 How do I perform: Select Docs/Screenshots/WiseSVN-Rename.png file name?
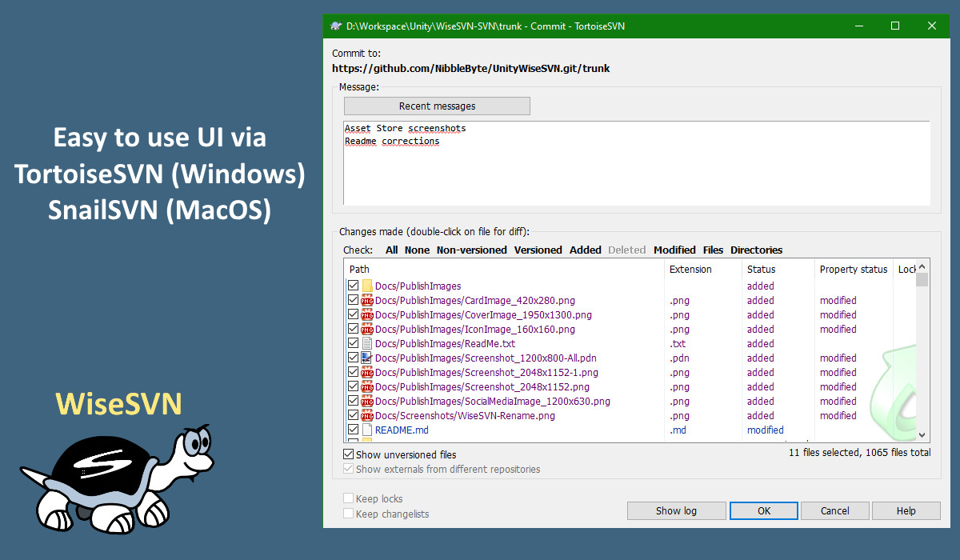click(465, 416)
